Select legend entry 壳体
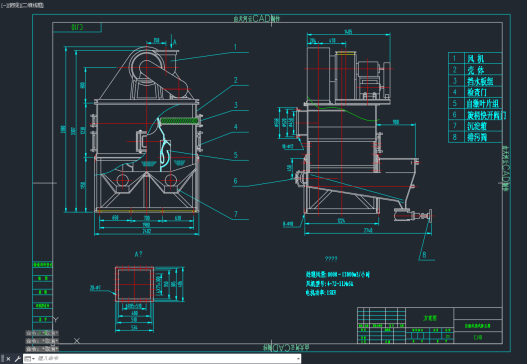The image size is (527, 364). tap(475, 70)
